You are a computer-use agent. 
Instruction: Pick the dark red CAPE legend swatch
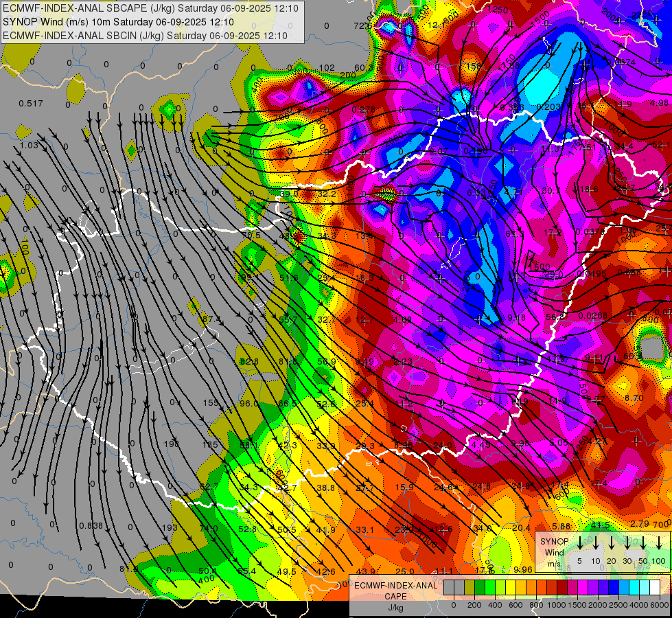pyautogui.click(x=562, y=588)
